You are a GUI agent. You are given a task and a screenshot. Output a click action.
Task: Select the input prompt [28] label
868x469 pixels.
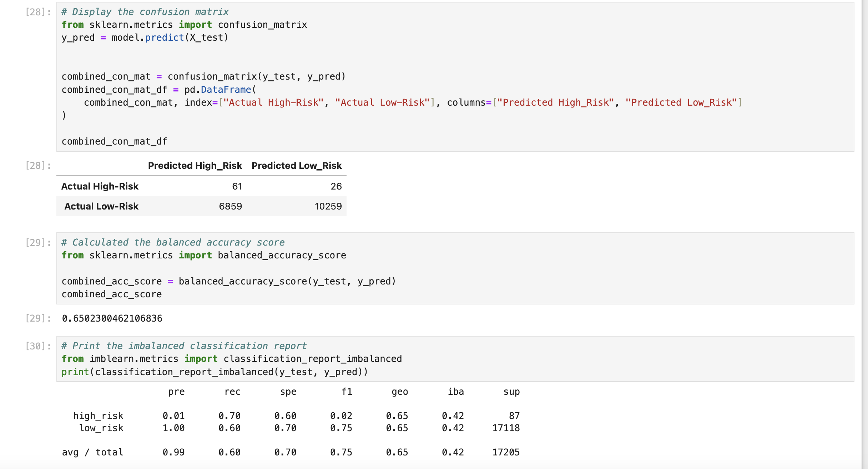pyautogui.click(x=38, y=12)
